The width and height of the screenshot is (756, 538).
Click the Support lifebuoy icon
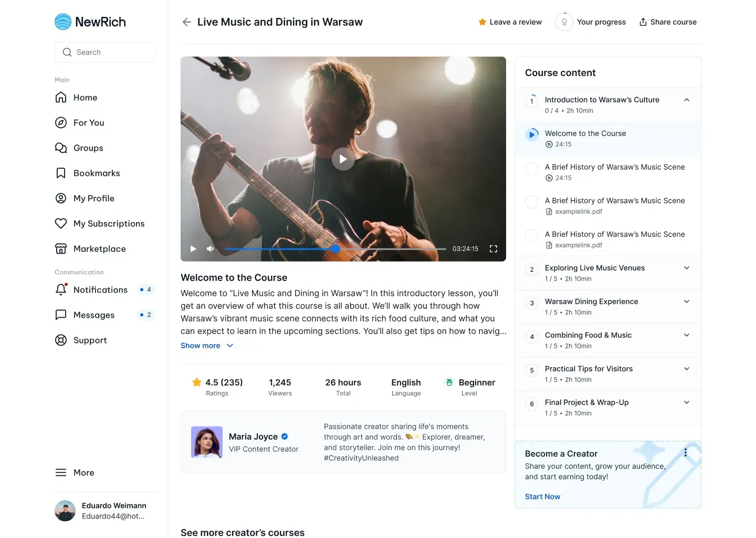coord(61,340)
